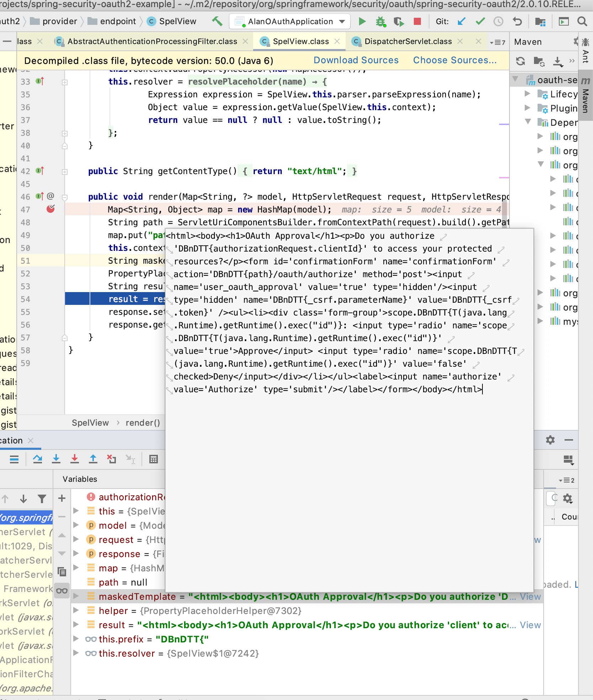This screenshot has height=700, width=593.
Task: Open the AlanOAuthApplication run configuration dropdown
Action: (x=290, y=21)
